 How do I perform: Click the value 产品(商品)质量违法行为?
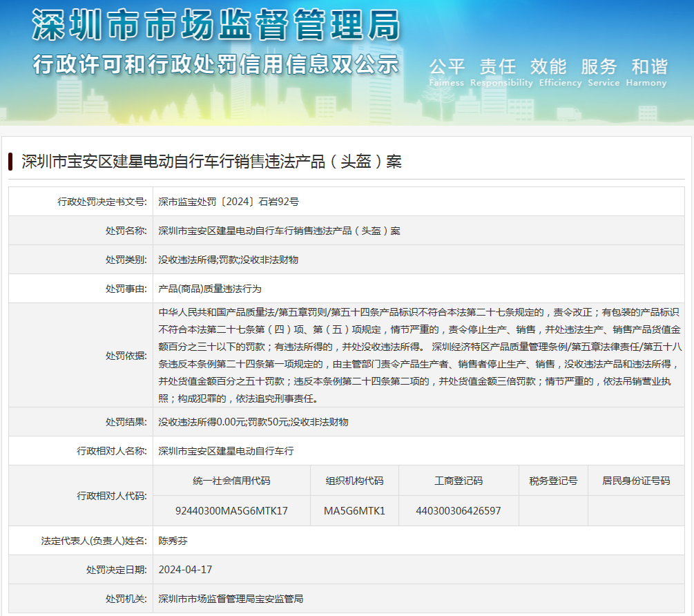[210, 289]
